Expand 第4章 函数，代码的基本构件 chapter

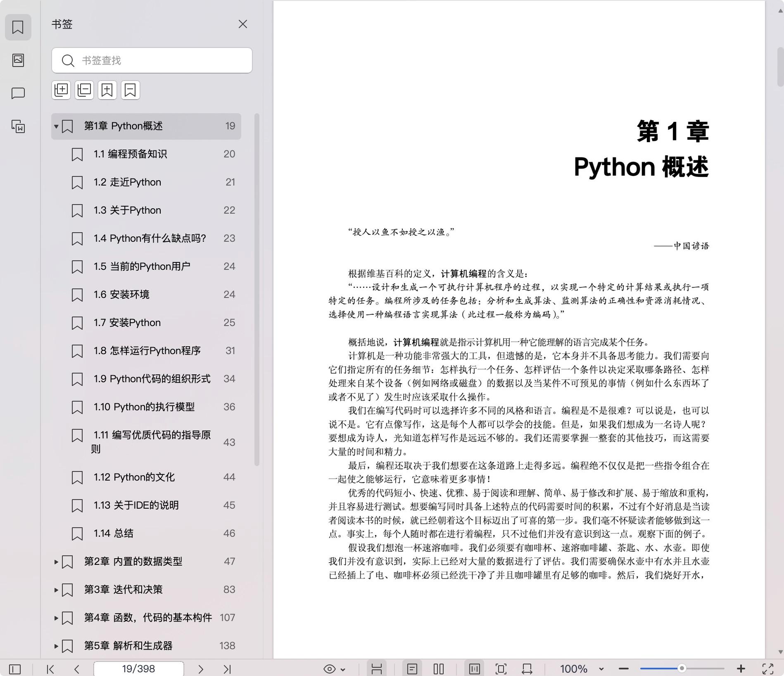pyautogui.click(x=56, y=618)
